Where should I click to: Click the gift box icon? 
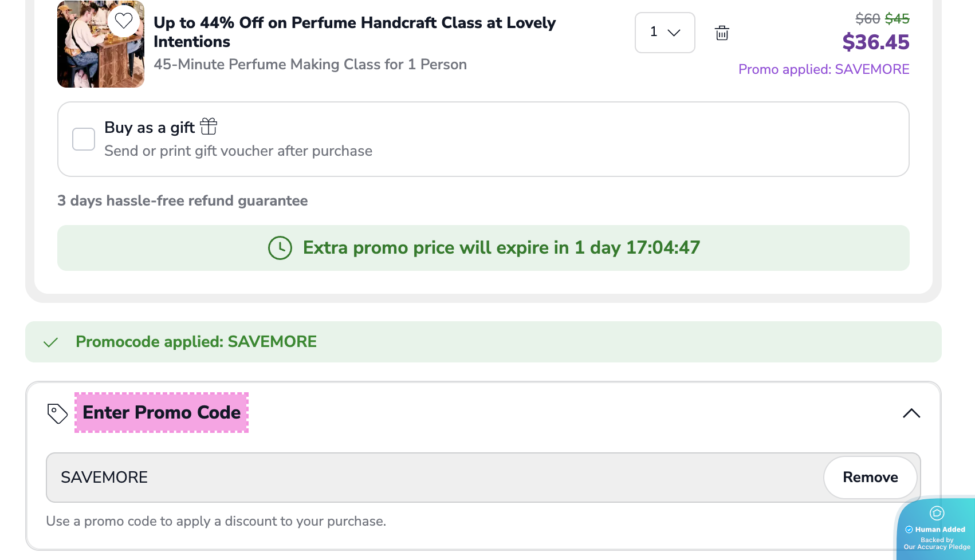[x=209, y=126]
